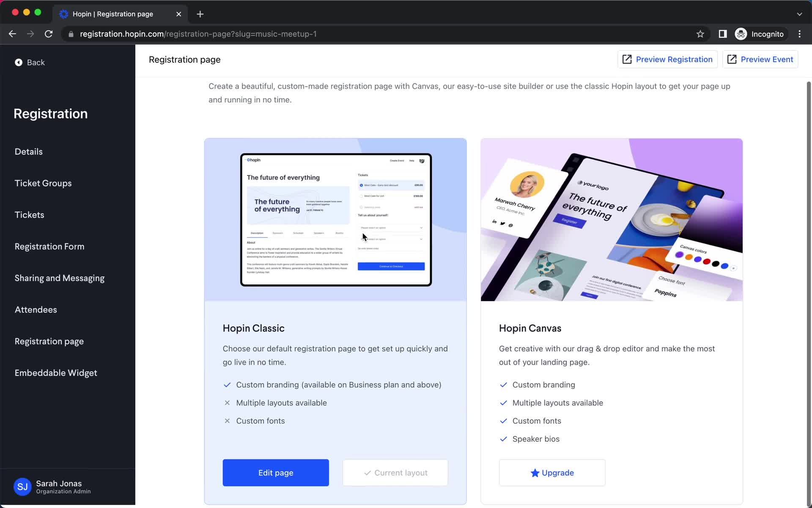Click Custom fonts under Hopin Classic
Image resolution: width=812 pixels, height=508 pixels.
(x=261, y=421)
